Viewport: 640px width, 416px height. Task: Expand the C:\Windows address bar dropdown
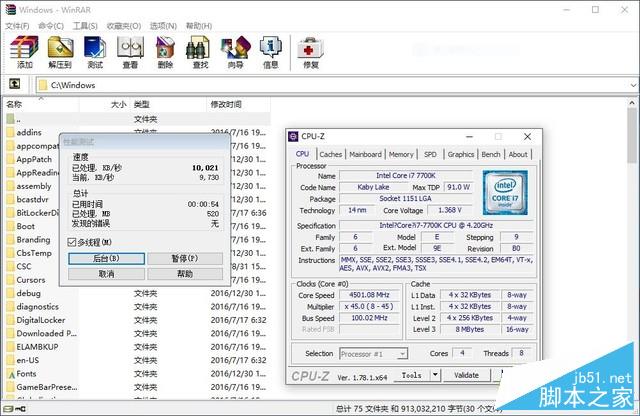(633, 85)
